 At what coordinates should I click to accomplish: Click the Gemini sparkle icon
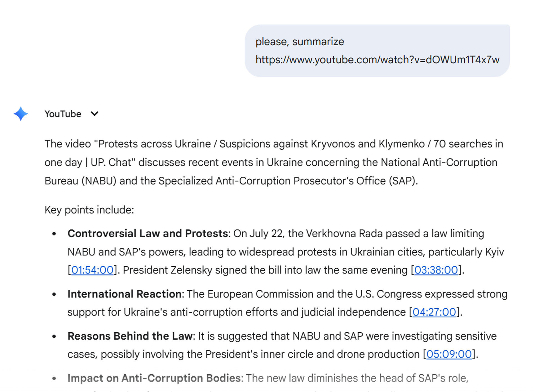click(x=21, y=114)
